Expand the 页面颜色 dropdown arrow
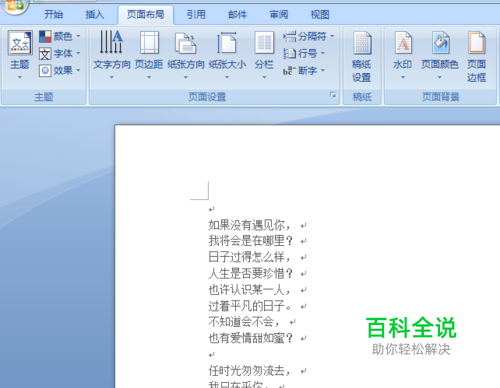Viewport: 500px width, 388px height. tap(440, 77)
